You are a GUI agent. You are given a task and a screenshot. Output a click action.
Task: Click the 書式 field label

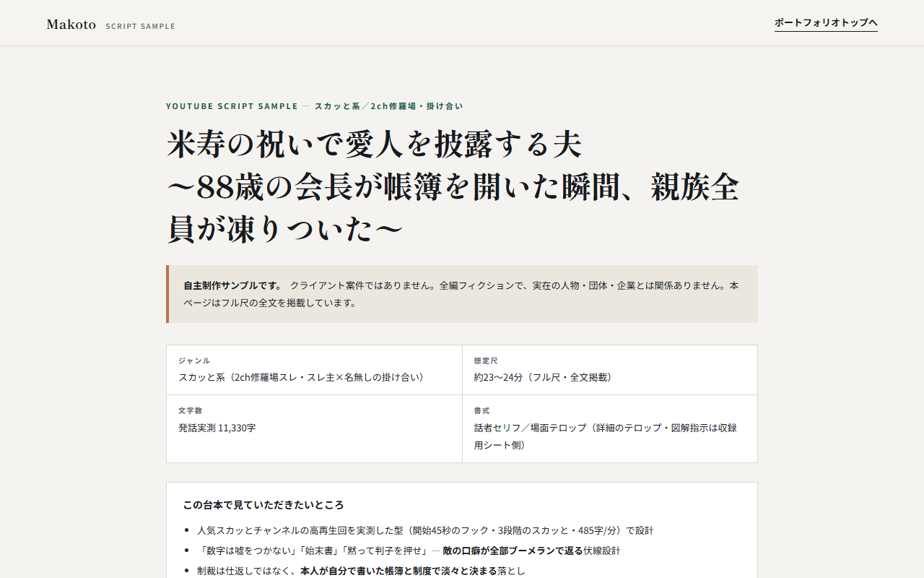[x=481, y=410]
